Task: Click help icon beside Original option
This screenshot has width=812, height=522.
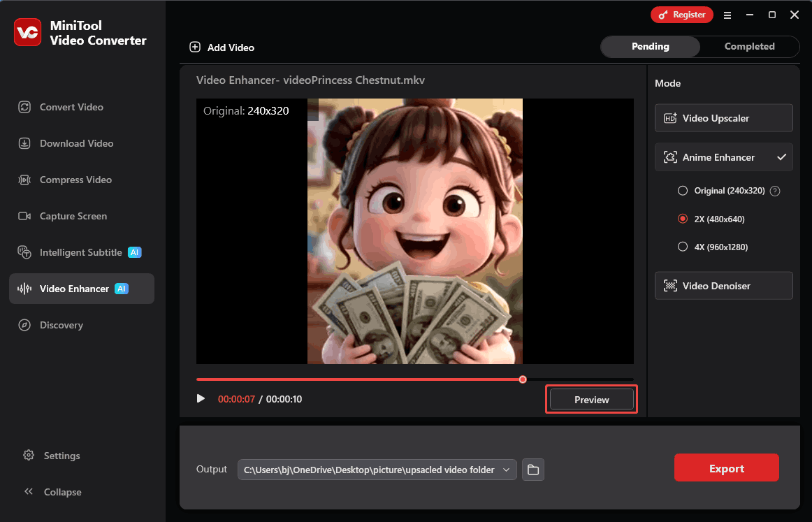Action: coord(775,191)
